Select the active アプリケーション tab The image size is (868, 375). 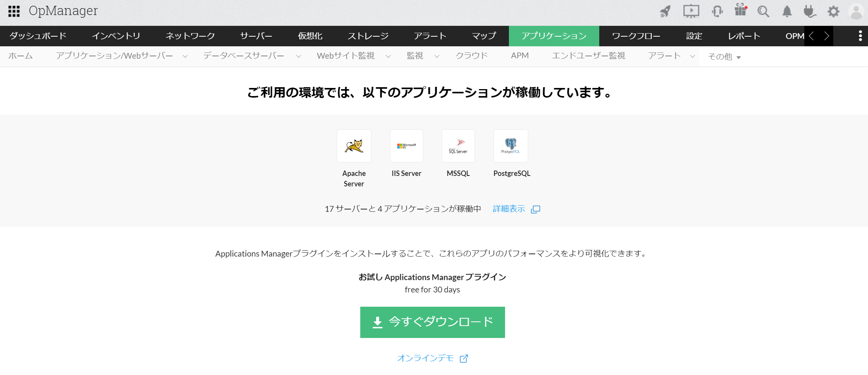click(554, 36)
